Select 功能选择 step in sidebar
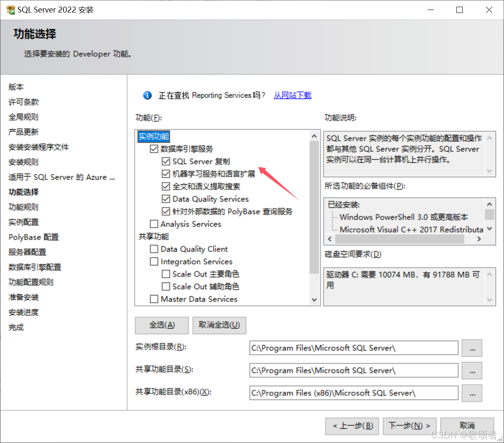This screenshot has width=504, height=443. click(24, 192)
